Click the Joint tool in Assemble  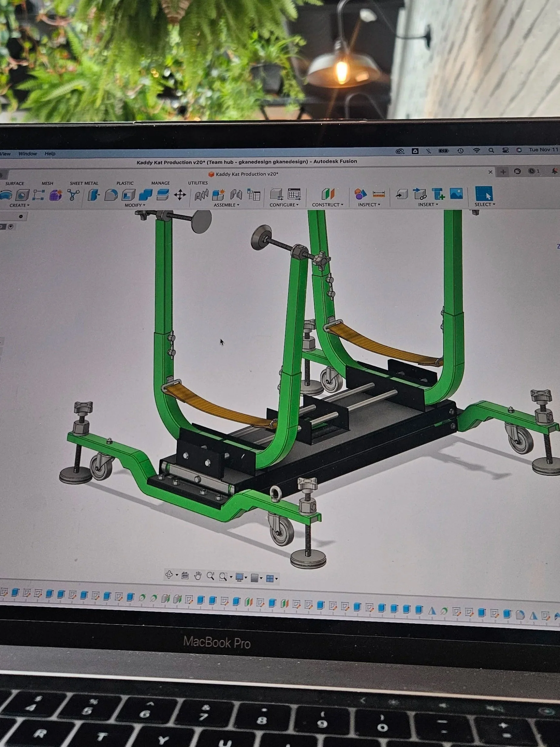202,195
